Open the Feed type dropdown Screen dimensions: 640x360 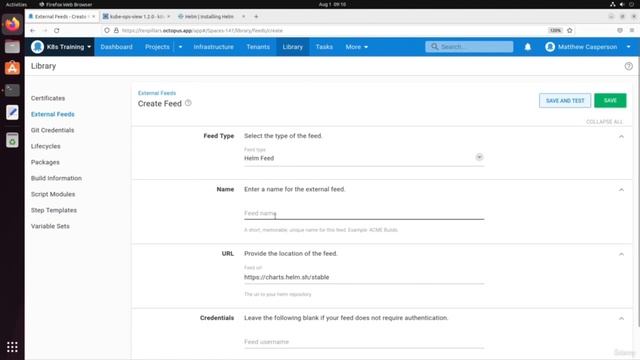[364, 158]
